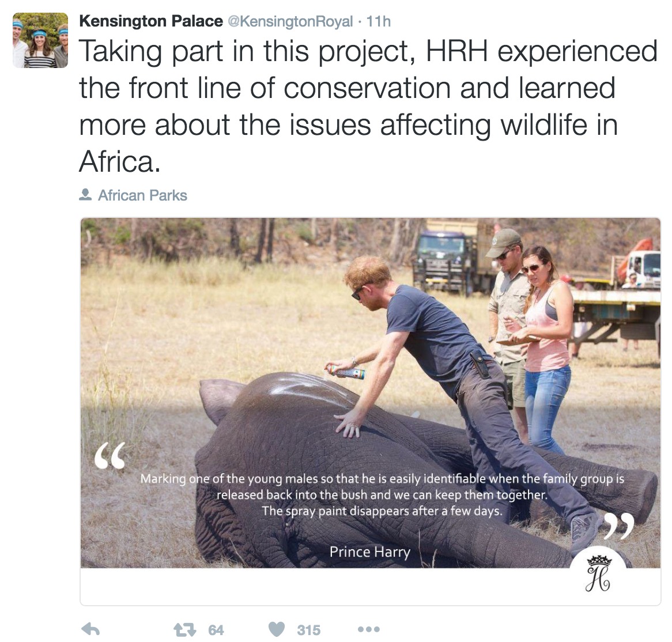Reveal the tweet actions menu with the dots

369,629
